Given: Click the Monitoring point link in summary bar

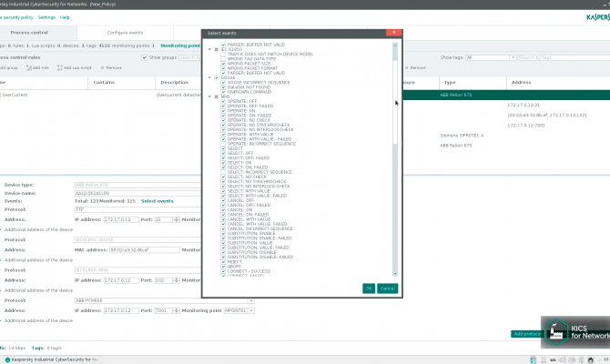Looking at the screenshot, I should (180, 45).
